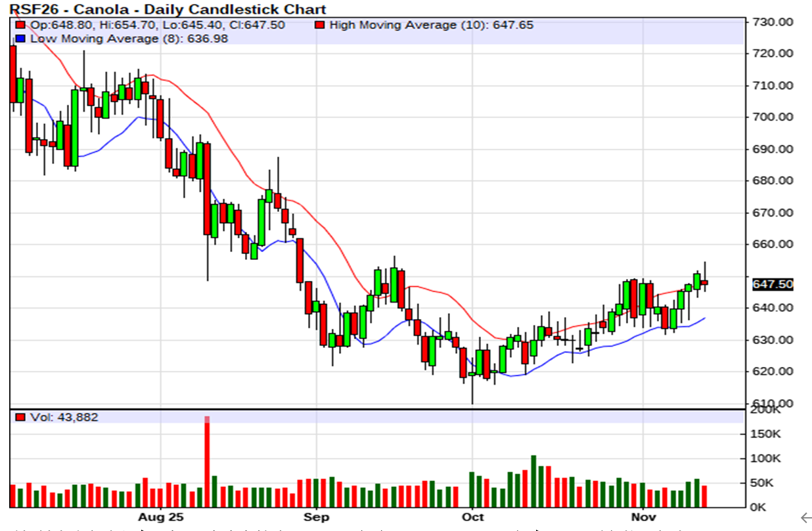This screenshot has width=812, height=531.
Task: Select the Aug 25 date axis label
Action: click(x=162, y=517)
